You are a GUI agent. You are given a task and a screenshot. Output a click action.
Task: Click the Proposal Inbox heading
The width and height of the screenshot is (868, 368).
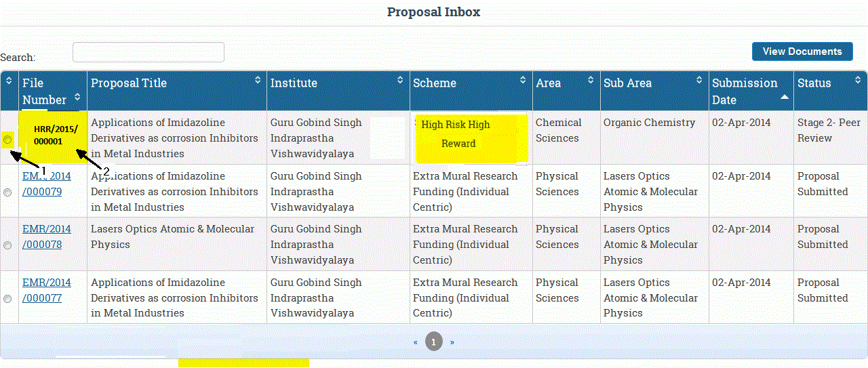tap(434, 12)
